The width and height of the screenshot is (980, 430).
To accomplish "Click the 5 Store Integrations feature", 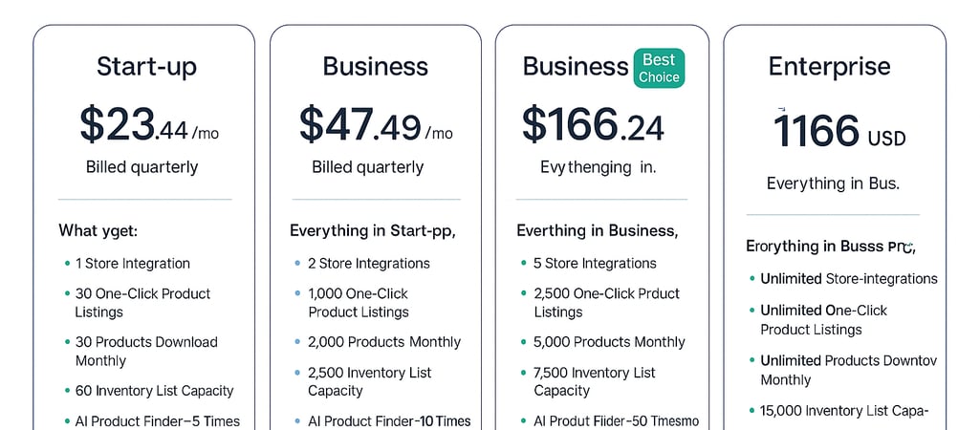I will click(x=595, y=264).
